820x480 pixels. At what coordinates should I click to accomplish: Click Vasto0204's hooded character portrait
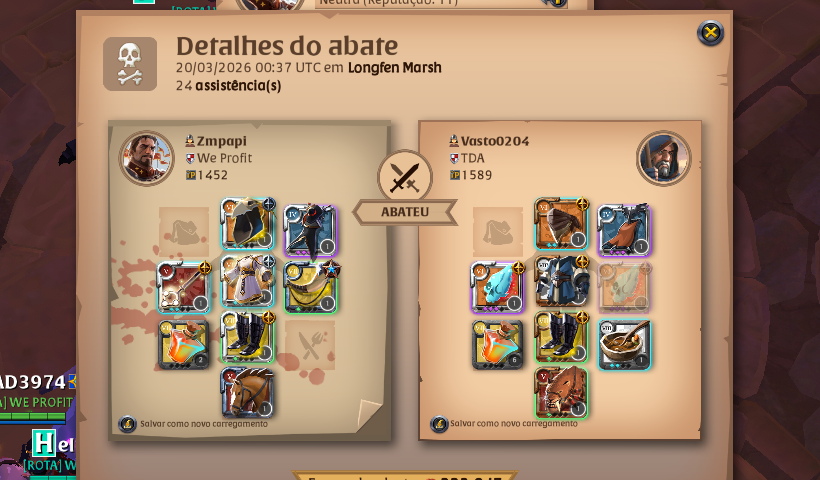click(664, 158)
